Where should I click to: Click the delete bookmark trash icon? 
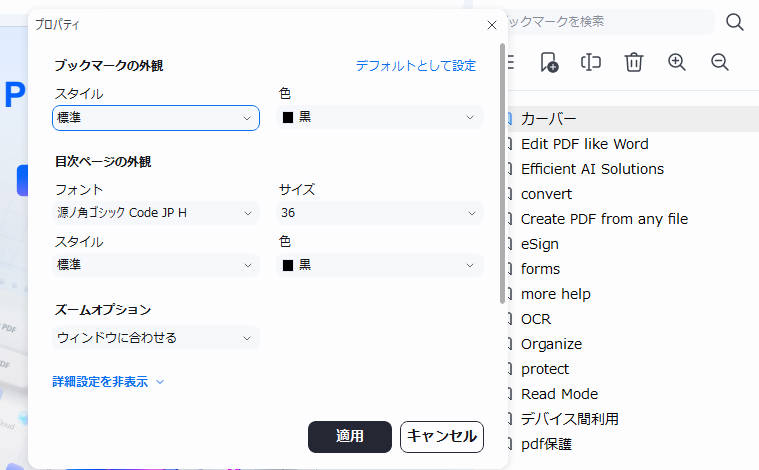(633, 62)
